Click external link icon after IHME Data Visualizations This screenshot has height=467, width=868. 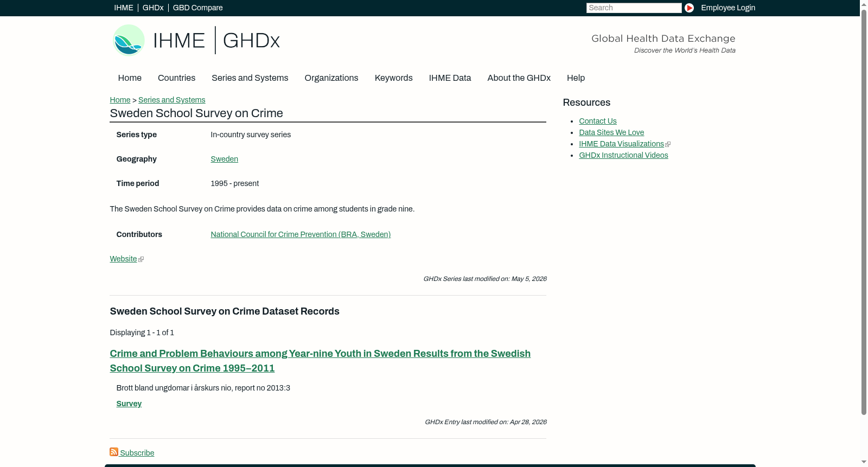pyautogui.click(x=668, y=144)
